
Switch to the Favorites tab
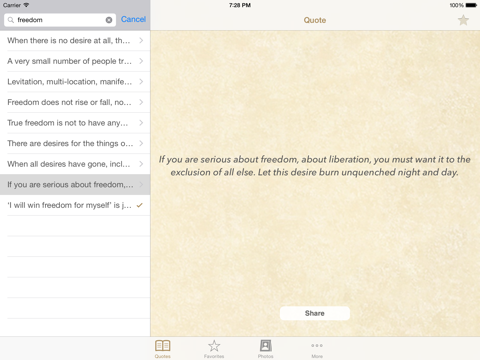pos(214,349)
